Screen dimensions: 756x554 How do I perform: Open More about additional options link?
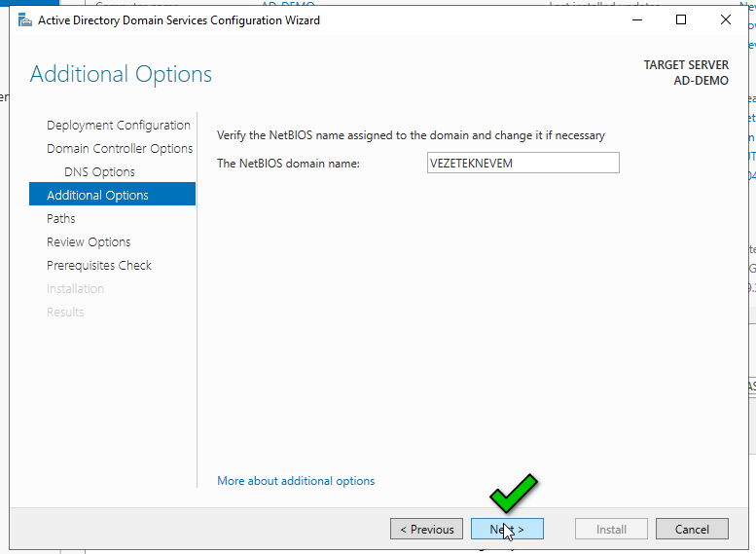[x=296, y=481]
